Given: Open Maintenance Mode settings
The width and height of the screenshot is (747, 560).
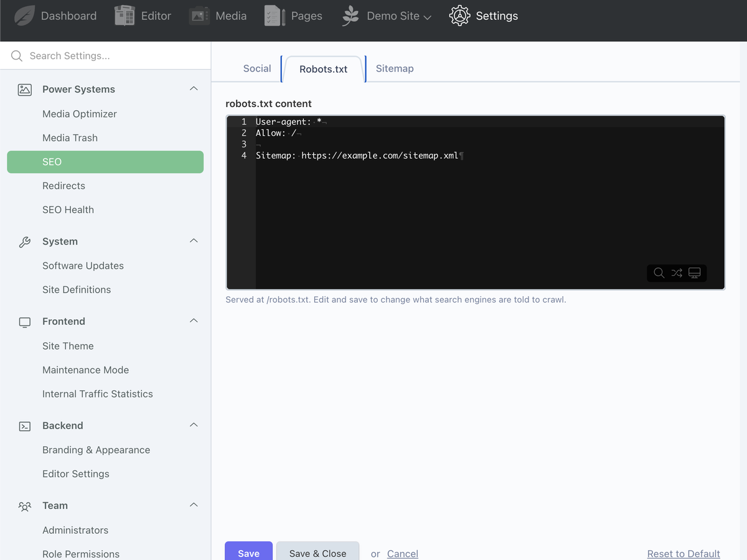Looking at the screenshot, I should (85, 370).
